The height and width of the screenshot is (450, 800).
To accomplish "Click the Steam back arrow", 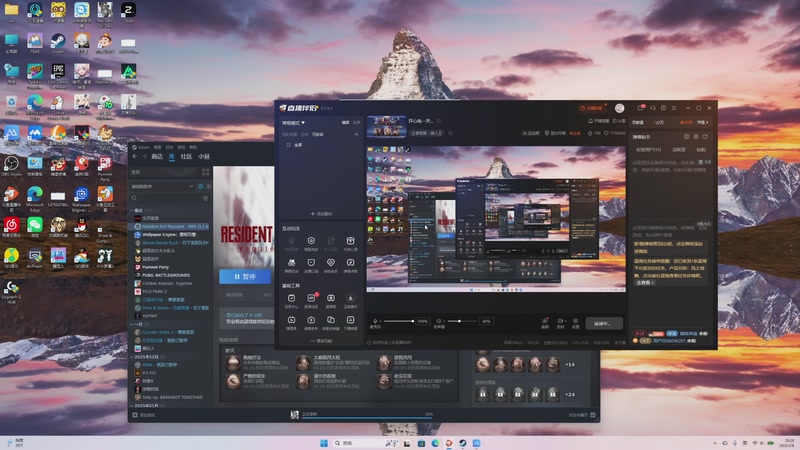I will [135, 157].
